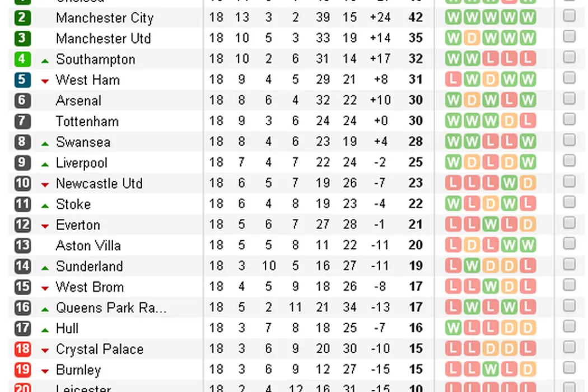Open the Swansea team page
The width and height of the screenshot is (588, 392).
click(83, 142)
